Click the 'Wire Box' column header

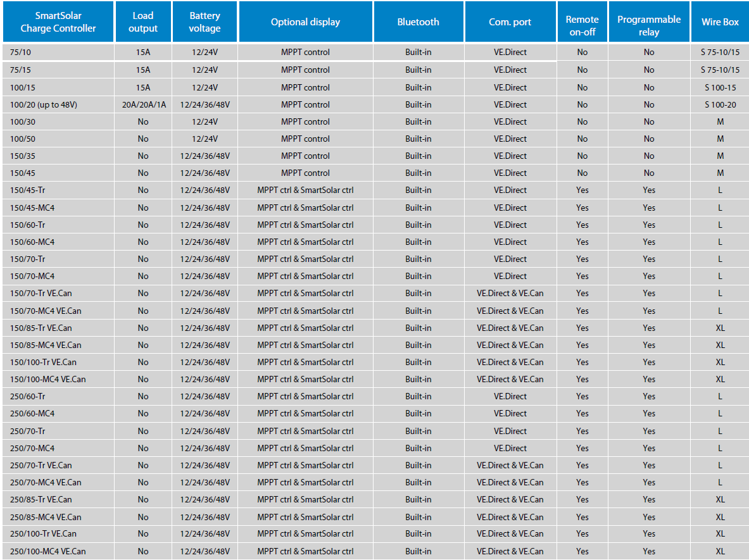(720, 22)
